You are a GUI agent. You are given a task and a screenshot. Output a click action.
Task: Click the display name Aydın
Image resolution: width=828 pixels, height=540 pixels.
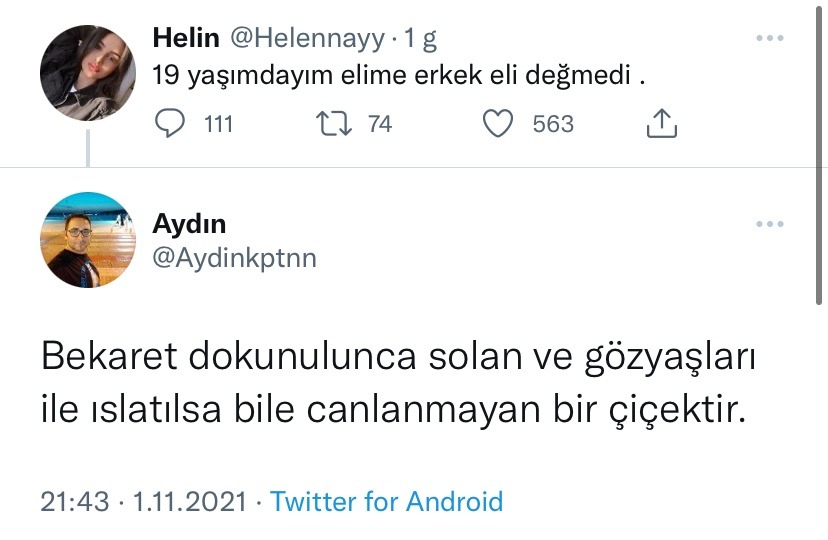point(189,224)
